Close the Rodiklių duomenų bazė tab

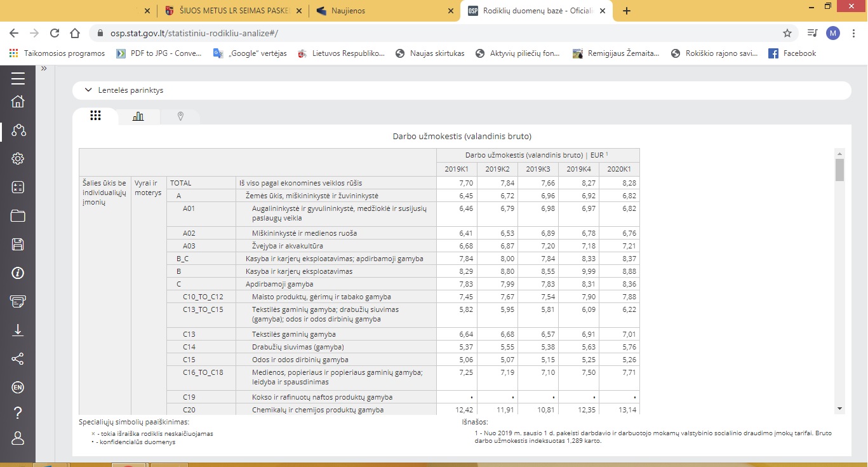(602, 11)
